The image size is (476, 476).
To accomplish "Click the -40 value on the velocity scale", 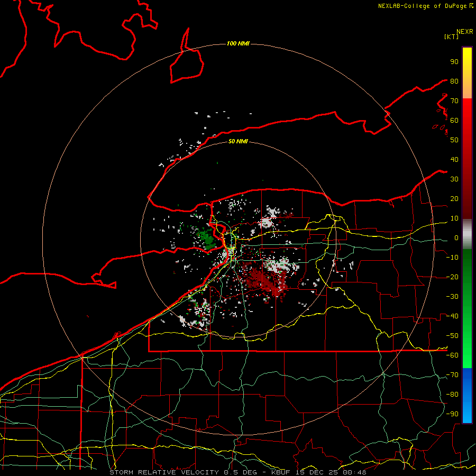I will coord(452,316).
